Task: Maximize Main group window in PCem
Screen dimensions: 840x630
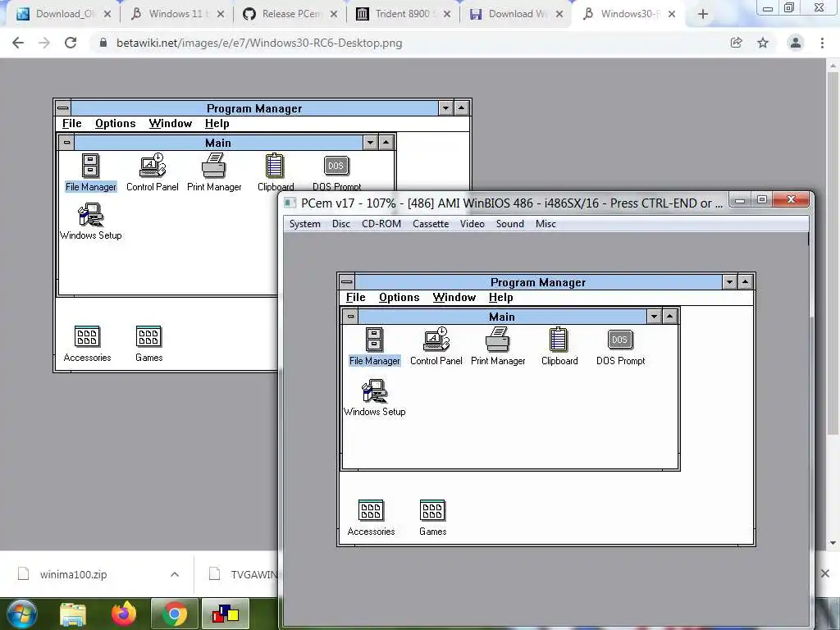Action: click(x=669, y=316)
